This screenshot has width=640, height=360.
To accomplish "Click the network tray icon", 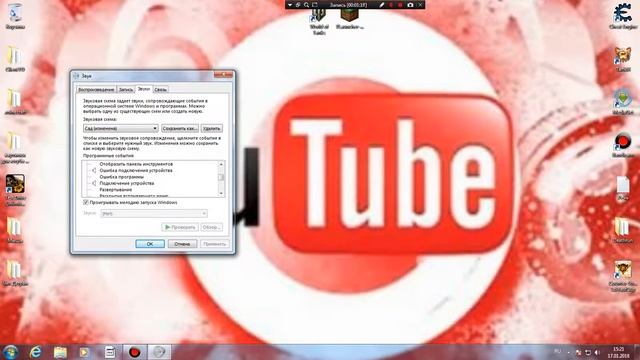I will [x=588, y=352].
